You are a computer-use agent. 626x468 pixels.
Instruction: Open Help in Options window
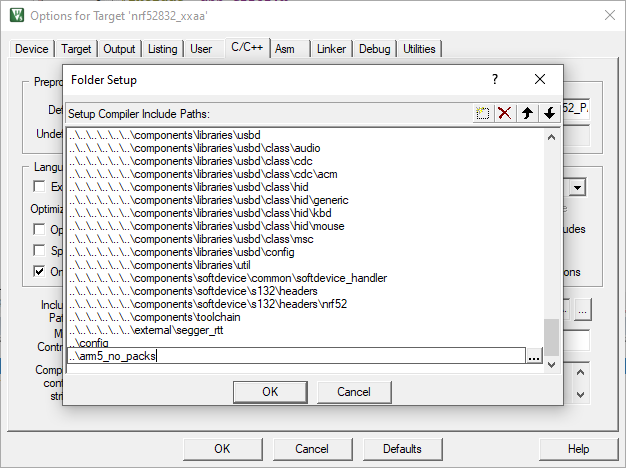click(x=578, y=449)
